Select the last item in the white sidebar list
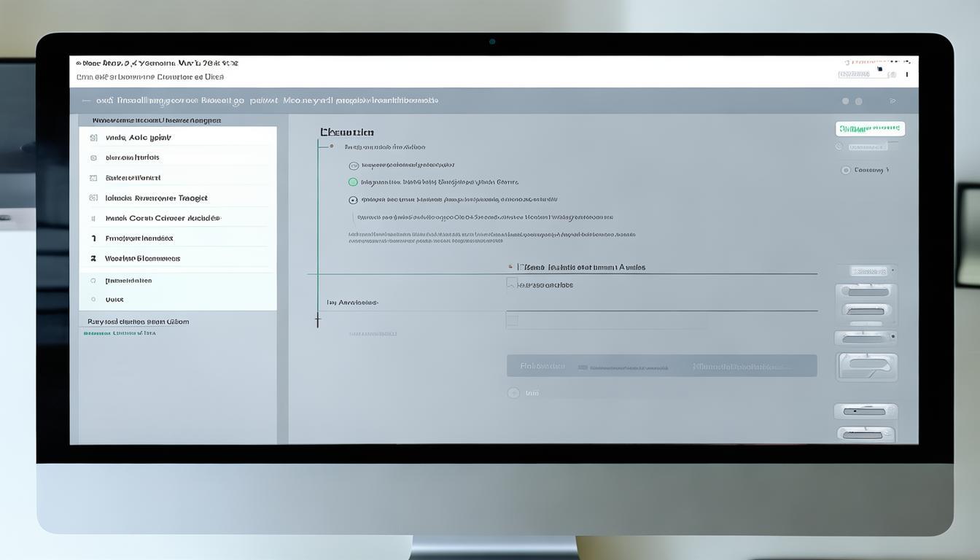Viewport: 980px width, 560px height. tap(114, 300)
